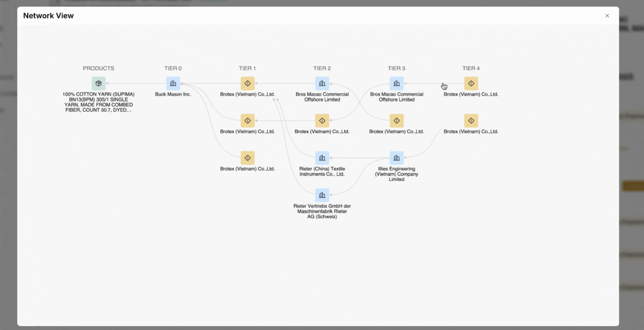This screenshot has height=330, width=644.
Task: Select the Buck Mason Inc. building icon
Action: 173,84
